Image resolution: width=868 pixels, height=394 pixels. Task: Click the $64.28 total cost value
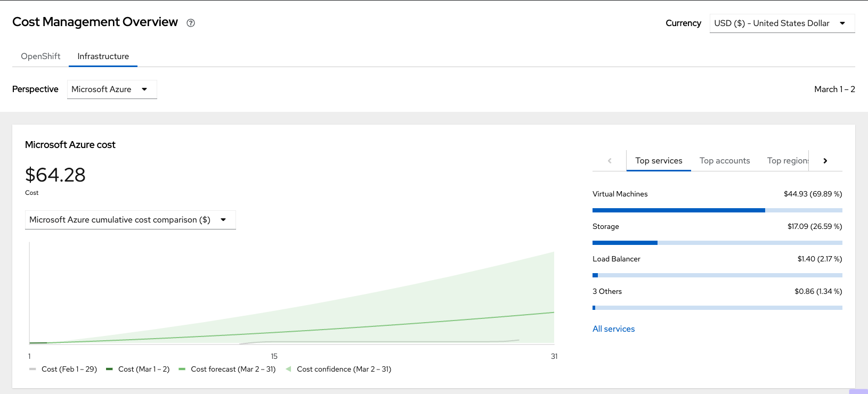(x=55, y=175)
